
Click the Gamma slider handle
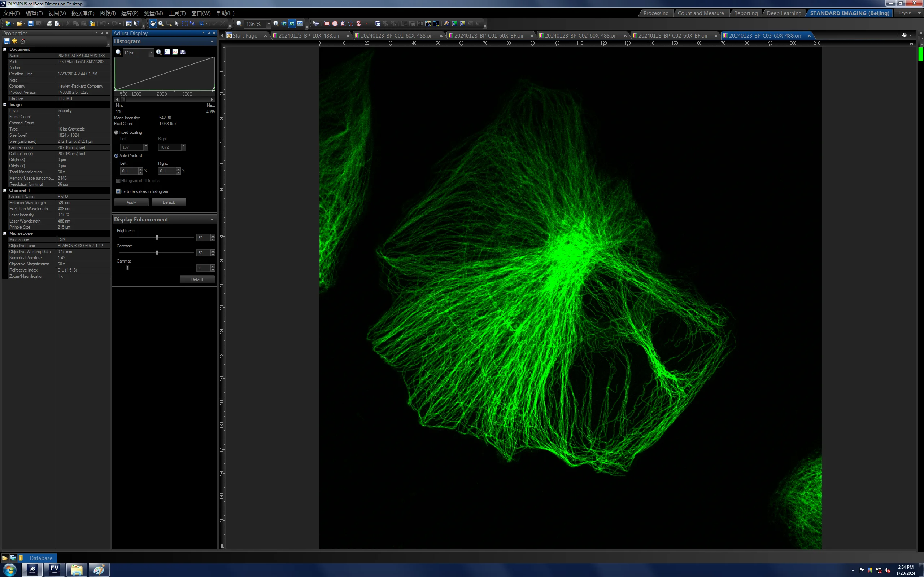[x=127, y=268]
